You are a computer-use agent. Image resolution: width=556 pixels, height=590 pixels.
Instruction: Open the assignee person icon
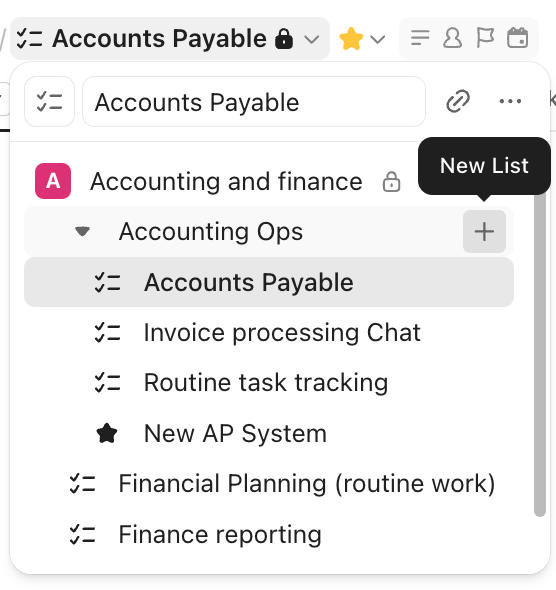click(x=453, y=38)
